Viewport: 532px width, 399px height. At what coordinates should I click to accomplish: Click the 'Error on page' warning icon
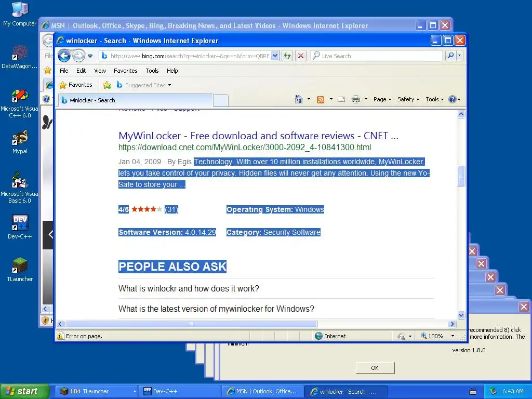click(60, 336)
